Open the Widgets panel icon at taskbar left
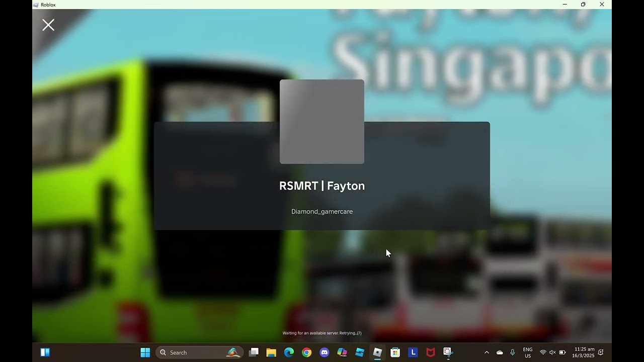The width and height of the screenshot is (644, 362). 45,352
